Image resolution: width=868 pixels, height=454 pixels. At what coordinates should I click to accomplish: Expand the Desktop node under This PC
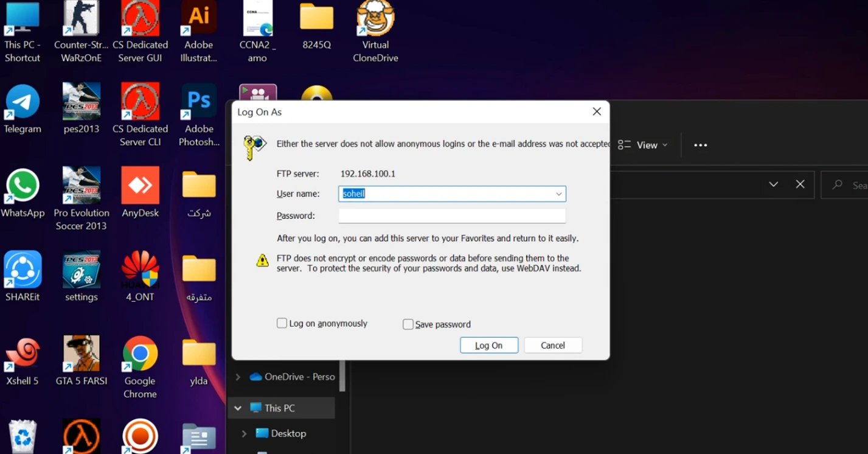coord(244,434)
